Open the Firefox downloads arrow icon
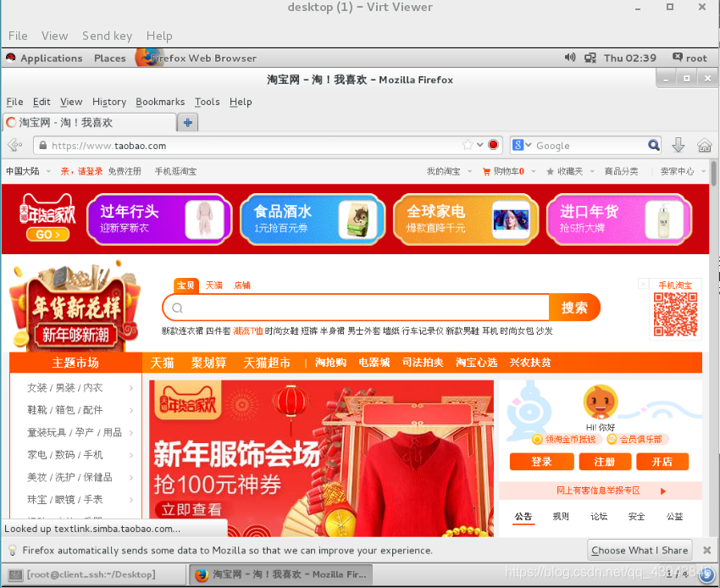720x588 pixels. pyautogui.click(x=678, y=145)
